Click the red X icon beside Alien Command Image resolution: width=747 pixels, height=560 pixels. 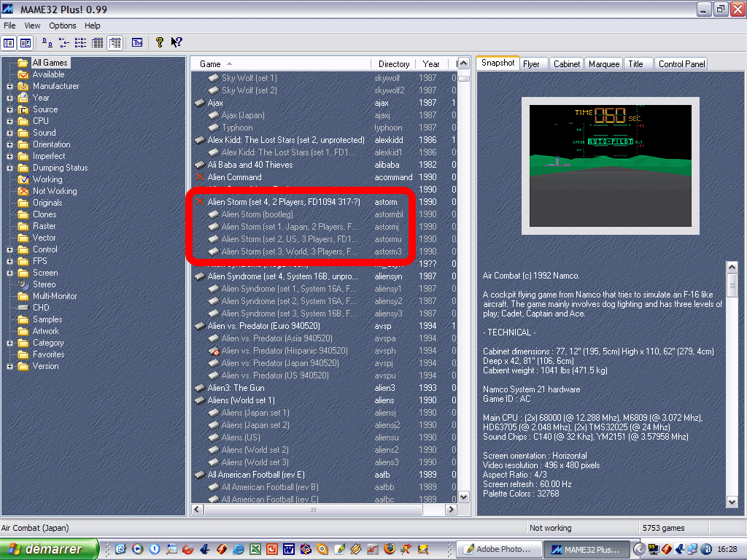(x=200, y=177)
